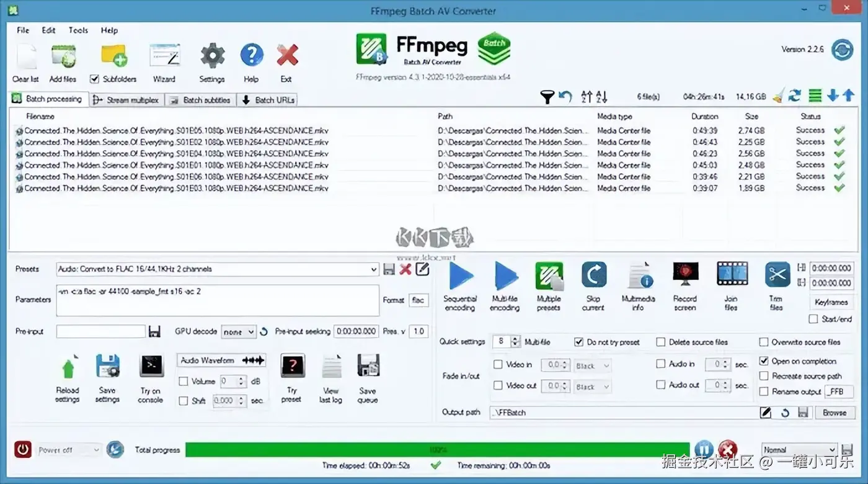Open the GPU decode dropdown

pos(239,332)
